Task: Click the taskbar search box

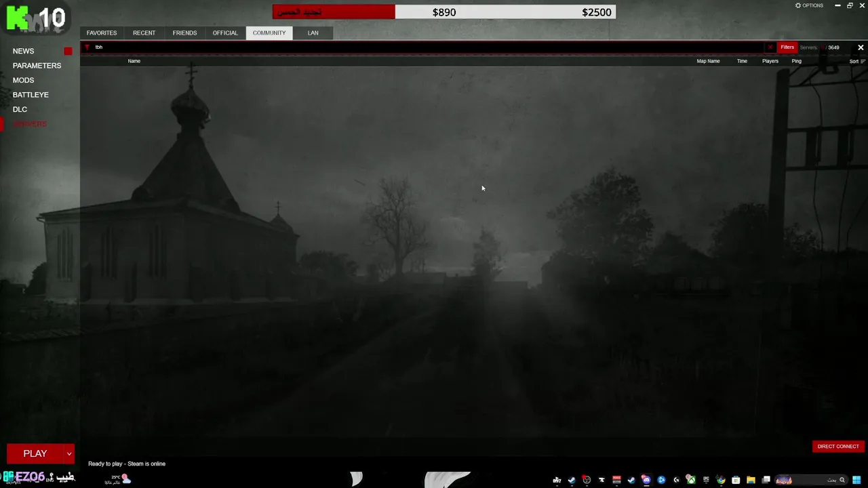Action: click(x=811, y=480)
